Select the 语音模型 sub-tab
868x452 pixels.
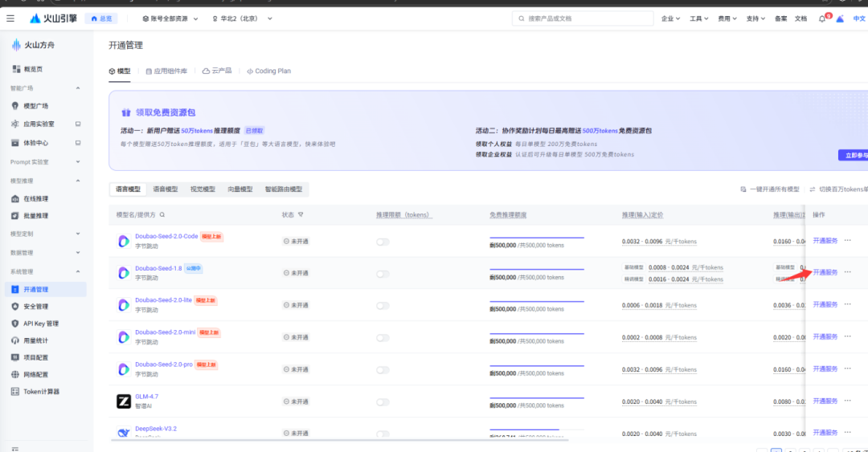pos(166,189)
